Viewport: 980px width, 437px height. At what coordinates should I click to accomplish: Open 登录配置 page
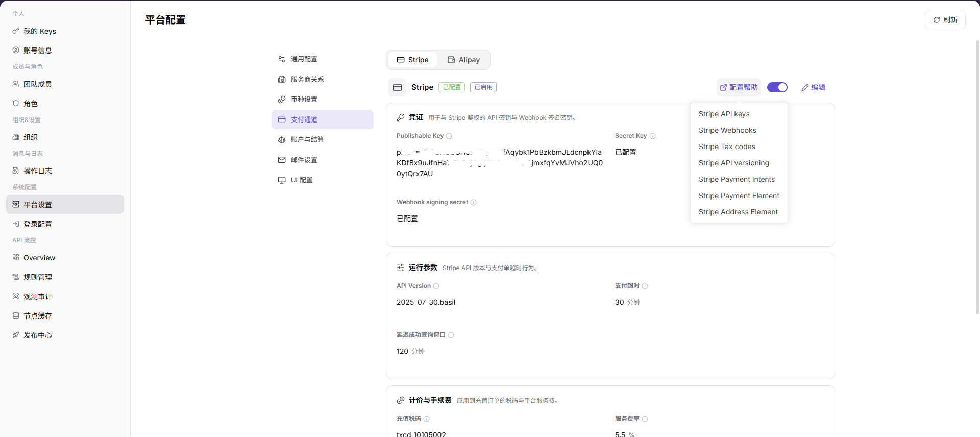(65, 224)
